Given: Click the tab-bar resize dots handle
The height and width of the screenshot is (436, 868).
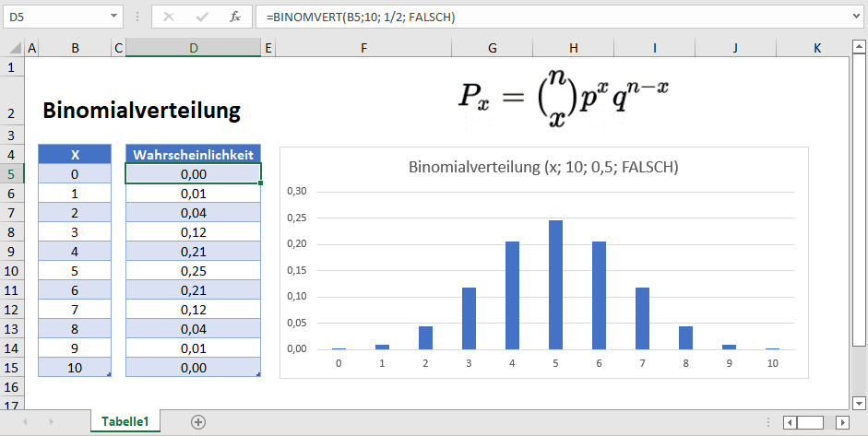Looking at the screenshot, I should (768, 423).
